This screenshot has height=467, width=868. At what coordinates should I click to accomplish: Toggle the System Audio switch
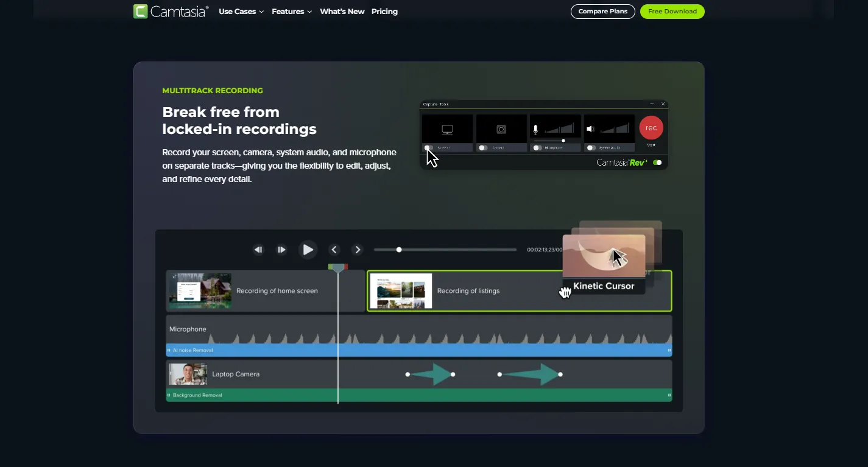[x=591, y=148]
